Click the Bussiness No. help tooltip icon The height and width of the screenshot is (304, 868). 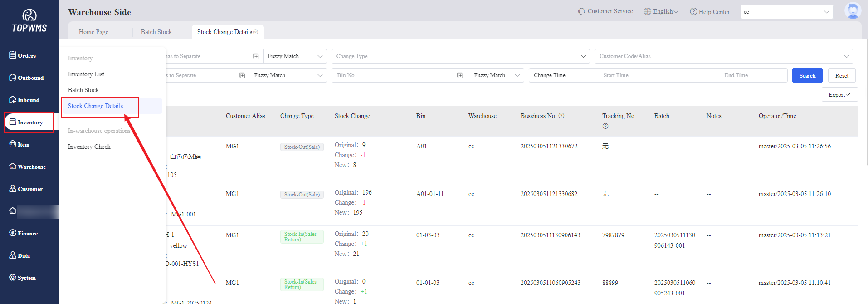click(x=561, y=116)
